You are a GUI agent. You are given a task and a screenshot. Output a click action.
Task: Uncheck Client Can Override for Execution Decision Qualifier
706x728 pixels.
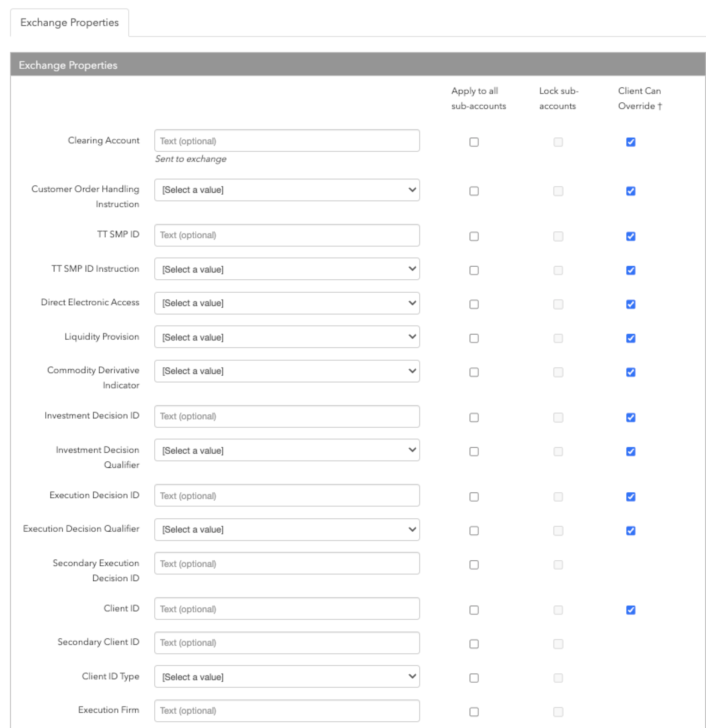pos(631,531)
